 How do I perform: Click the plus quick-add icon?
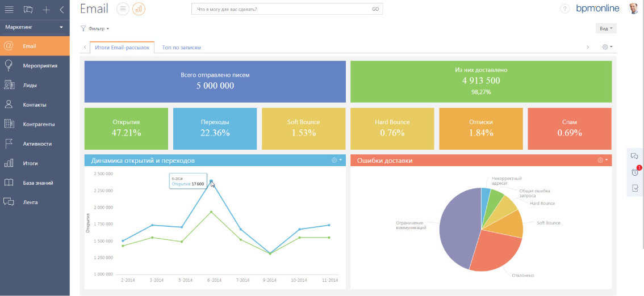pos(47,9)
